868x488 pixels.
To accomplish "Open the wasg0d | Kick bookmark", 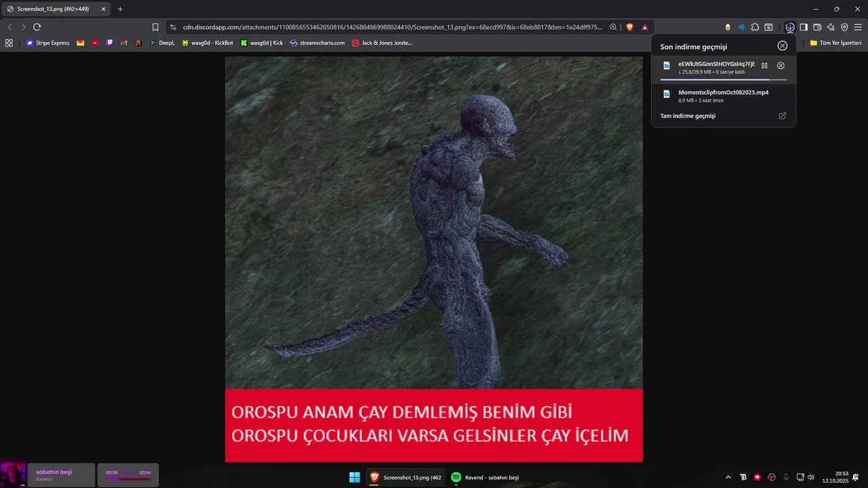I will [x=261, y=43].
